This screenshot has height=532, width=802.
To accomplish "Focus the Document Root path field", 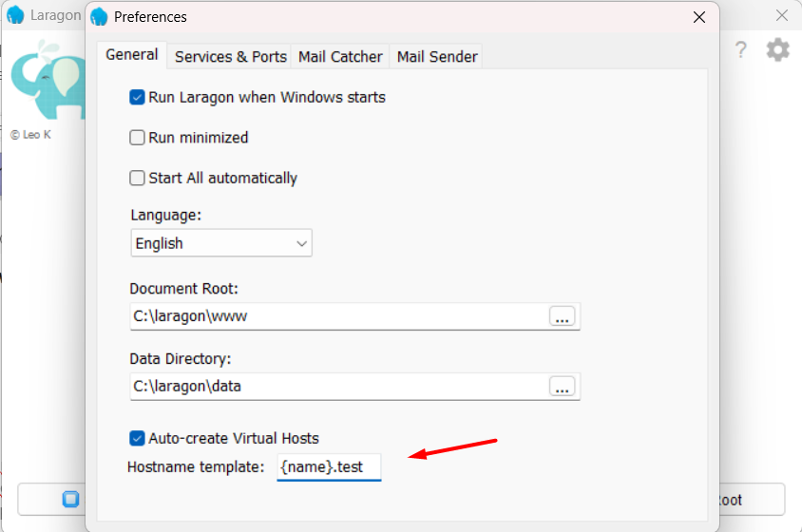I will [337, 317].
